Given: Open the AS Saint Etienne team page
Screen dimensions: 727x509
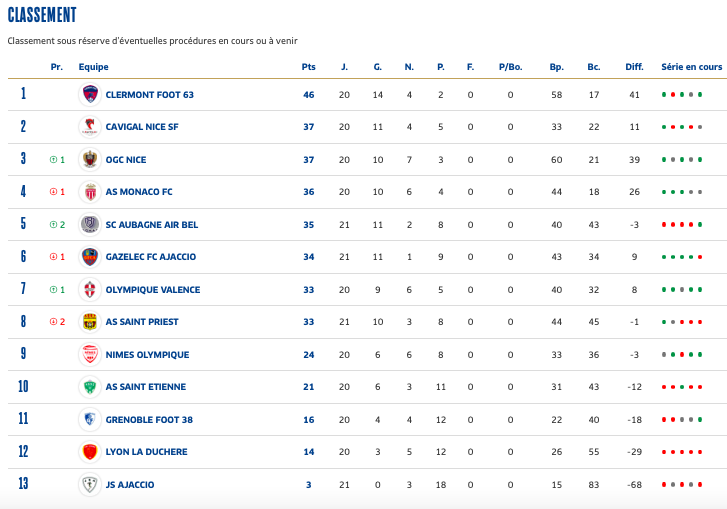Looking at the screenshot, I should pos(145,387).
